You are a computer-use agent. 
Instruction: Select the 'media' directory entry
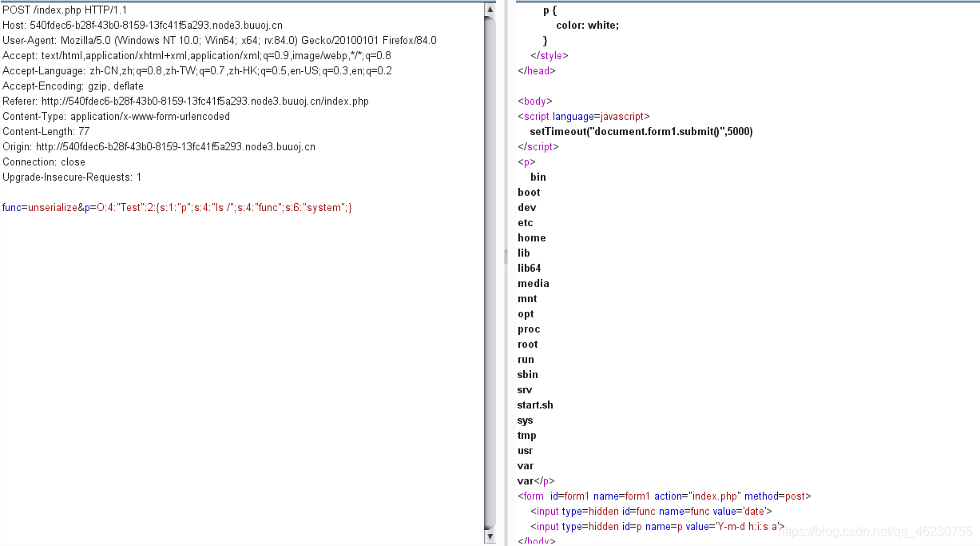(x=534, y=283)
